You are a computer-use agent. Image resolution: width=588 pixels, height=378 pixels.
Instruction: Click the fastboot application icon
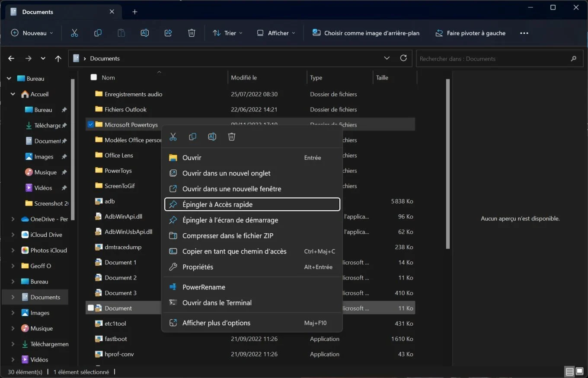[x=98, y=339]
